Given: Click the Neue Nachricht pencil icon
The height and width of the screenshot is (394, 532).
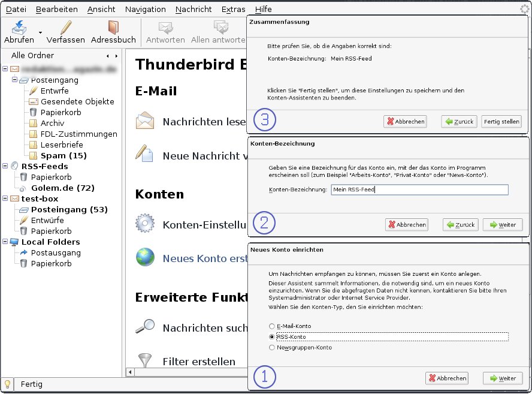Looking at the screenshot, I should [x=144, y=154].
